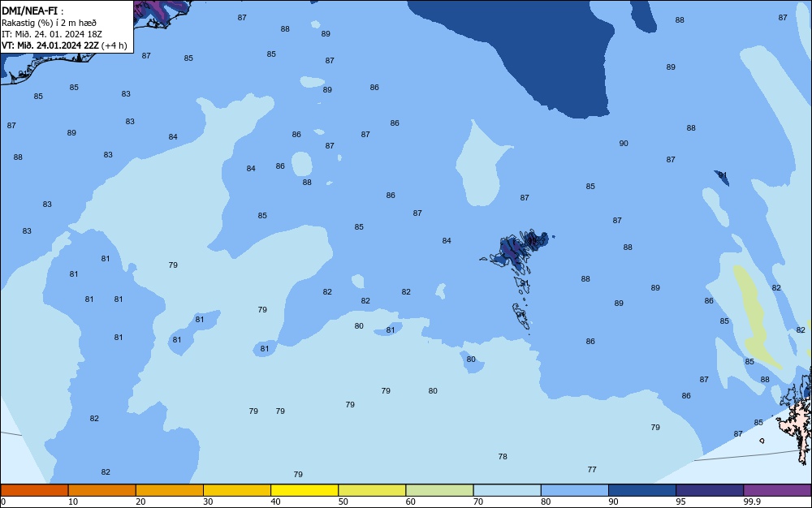The width and height of the screenshot is (812, 508).
Task: Click the legend label "99.9"
Action: click(x=751, y=502)
